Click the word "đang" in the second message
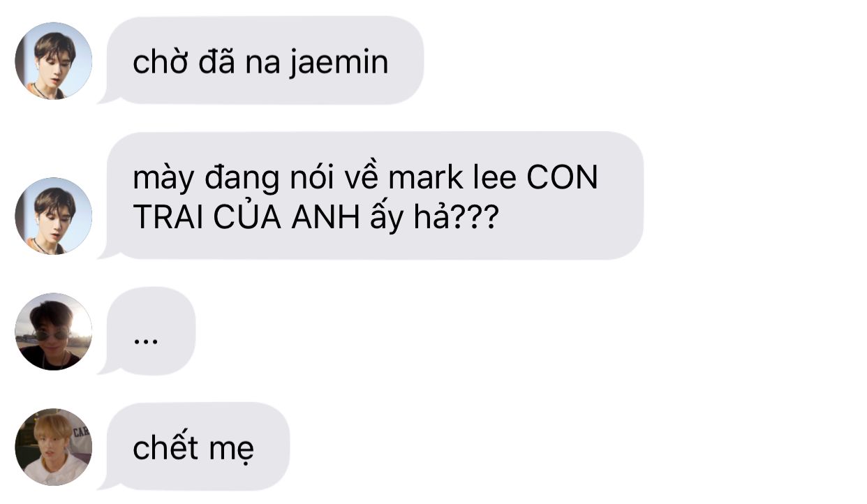The height and width of the screenshot is (504, 867). (x=238, y=179)
